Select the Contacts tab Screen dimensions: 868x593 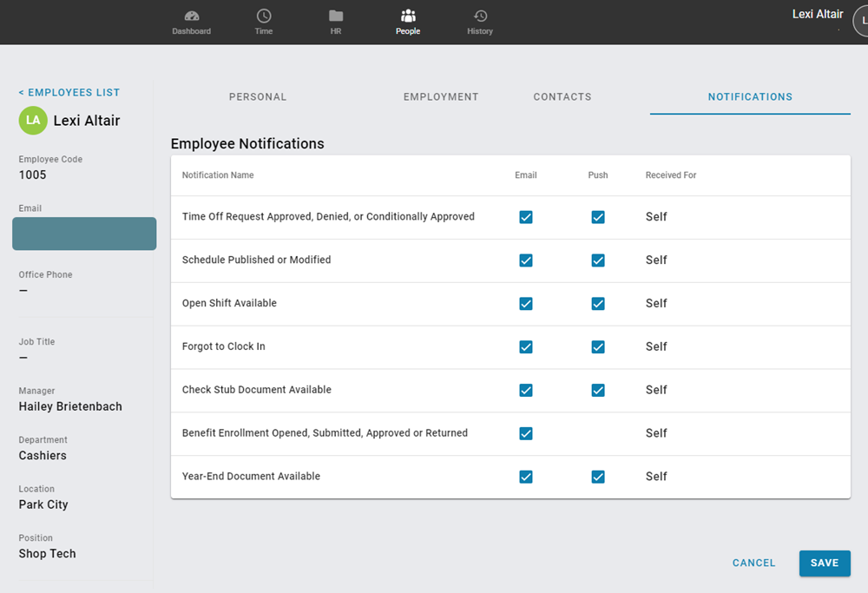[x=562, y=96]
